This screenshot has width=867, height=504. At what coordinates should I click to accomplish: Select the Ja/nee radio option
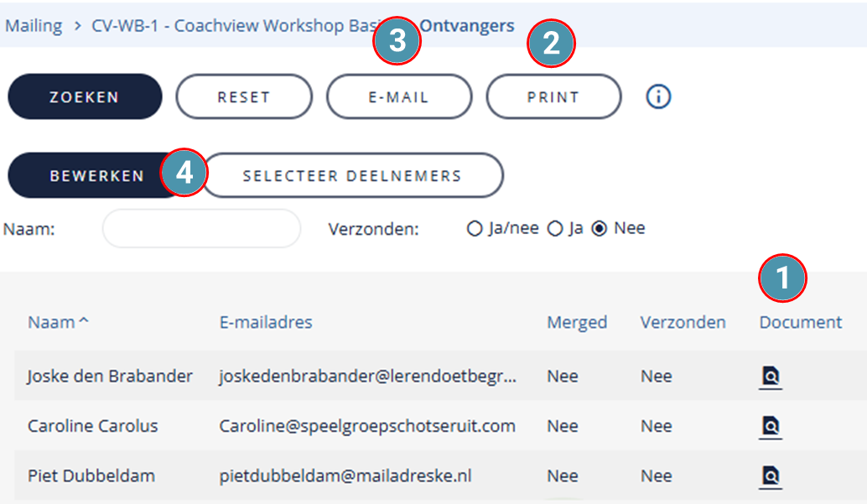(x=475, y=228)
